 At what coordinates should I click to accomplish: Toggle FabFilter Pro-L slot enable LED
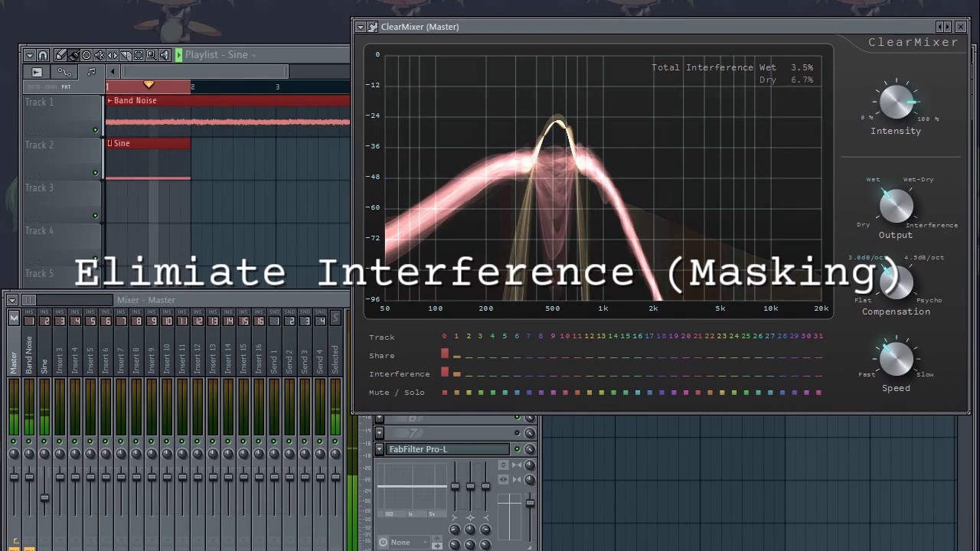(x=518, y=449)
